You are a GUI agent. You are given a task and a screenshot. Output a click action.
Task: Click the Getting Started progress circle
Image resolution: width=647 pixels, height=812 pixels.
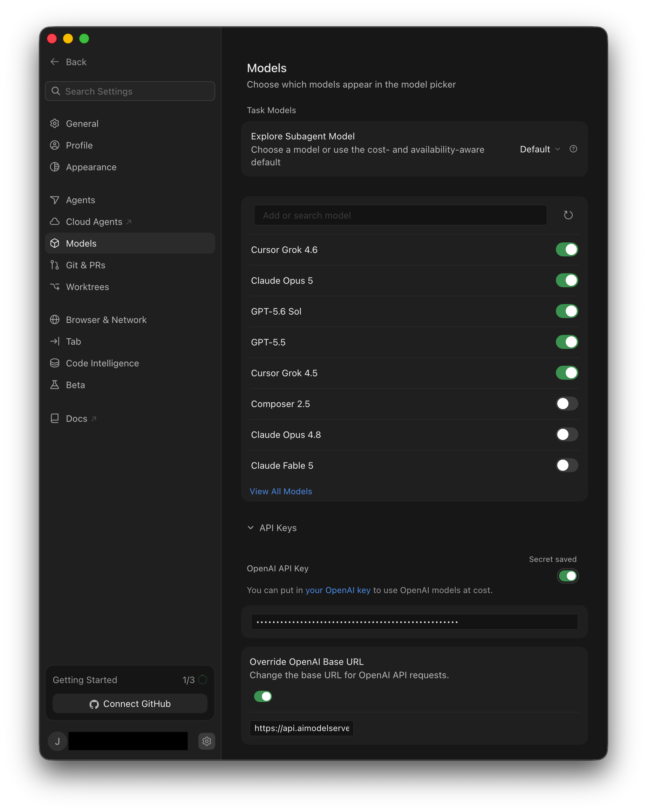(203, 680)
